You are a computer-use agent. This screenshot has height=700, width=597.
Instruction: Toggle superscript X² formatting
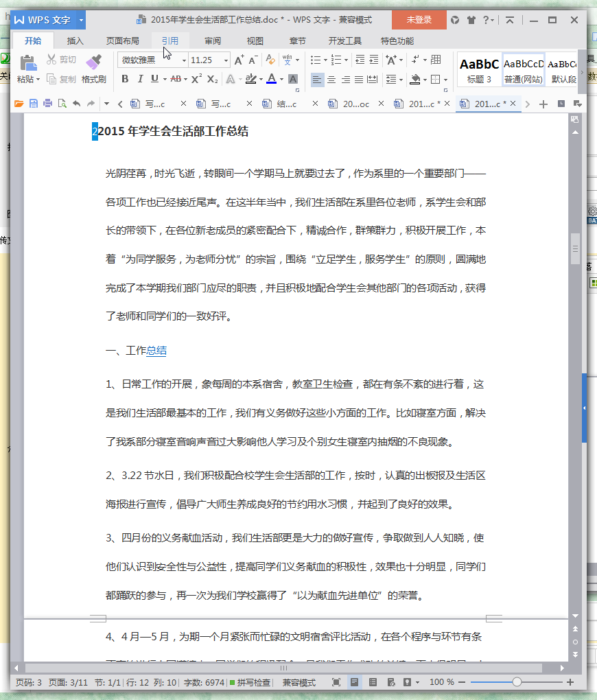[x=196, y=79]
